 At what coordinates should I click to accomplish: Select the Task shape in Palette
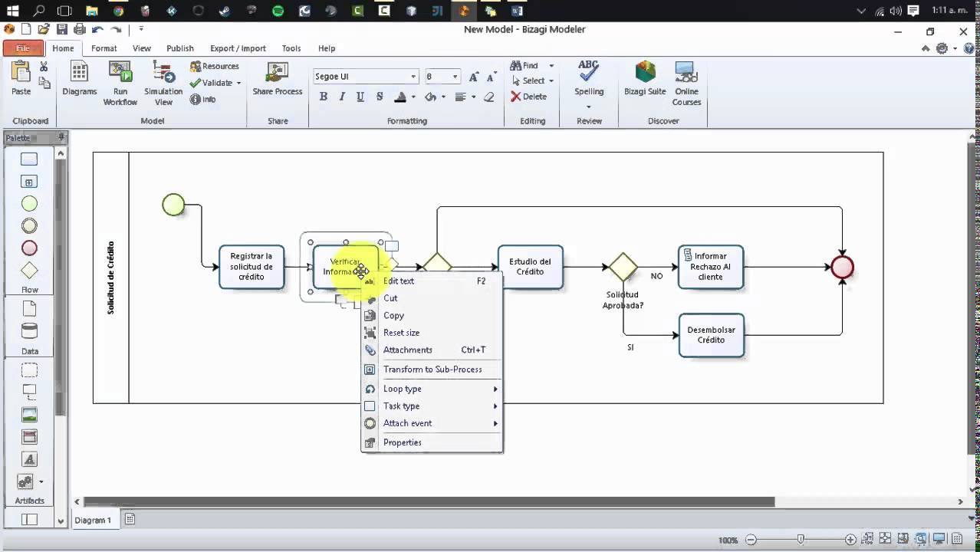(x=29, y=159)
